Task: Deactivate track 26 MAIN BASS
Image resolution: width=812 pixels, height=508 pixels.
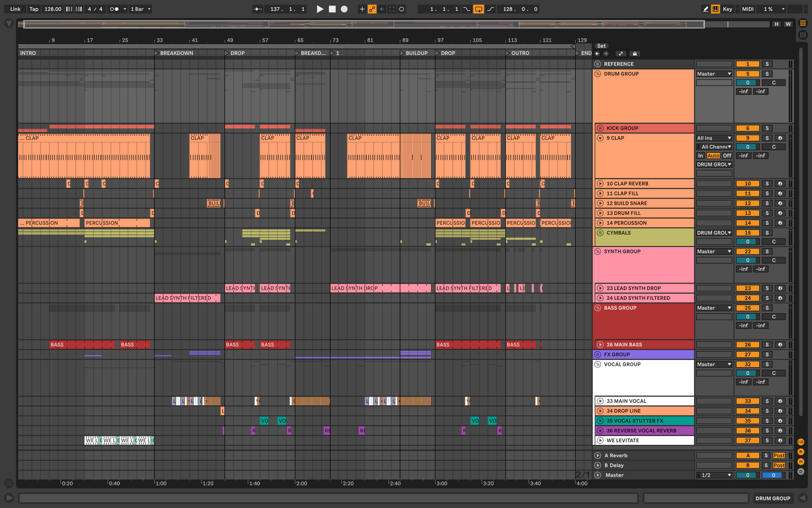Action: pos(747,345)
